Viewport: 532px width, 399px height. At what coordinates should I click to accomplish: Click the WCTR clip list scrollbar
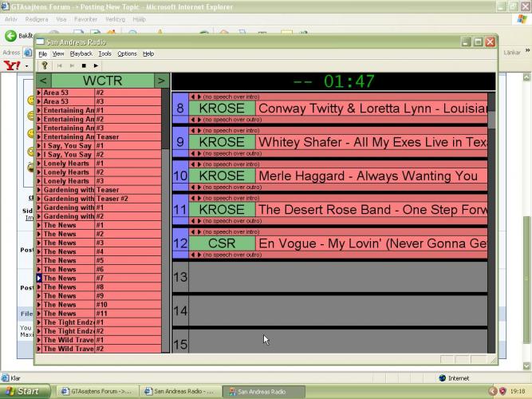166,239
